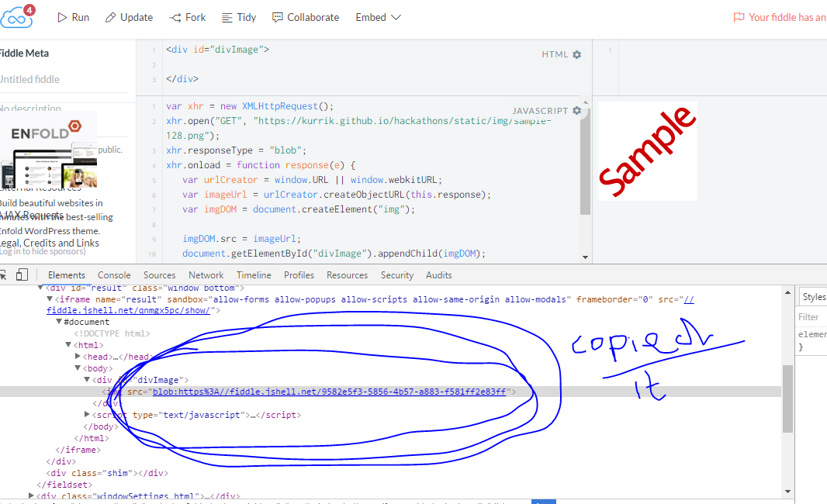Image resolution: width=827 pixels, height=504 pixels.
Task: Click the Fiddle Meta heading
Action: (x=24, y=54)
